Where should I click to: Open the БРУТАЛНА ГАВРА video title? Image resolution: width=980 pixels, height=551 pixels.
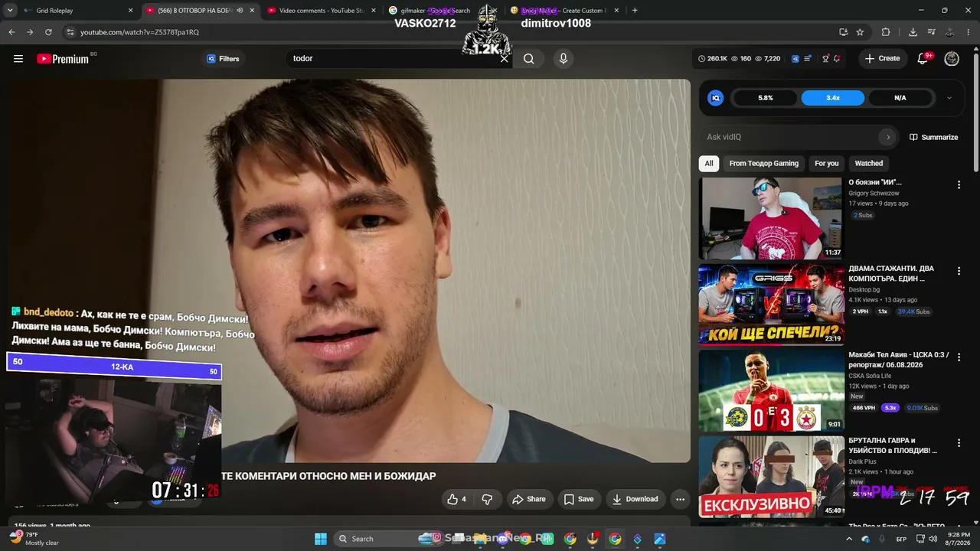tap(893, 445)
